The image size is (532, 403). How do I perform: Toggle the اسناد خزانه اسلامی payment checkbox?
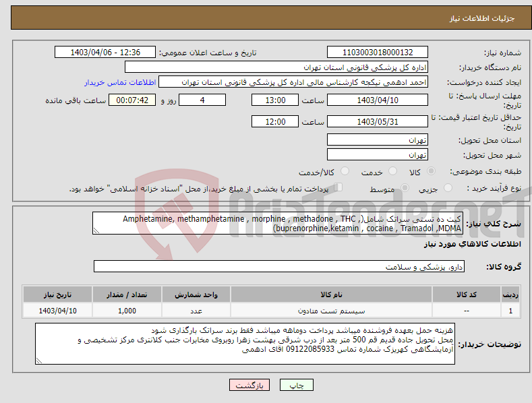(x=338, y=187)
